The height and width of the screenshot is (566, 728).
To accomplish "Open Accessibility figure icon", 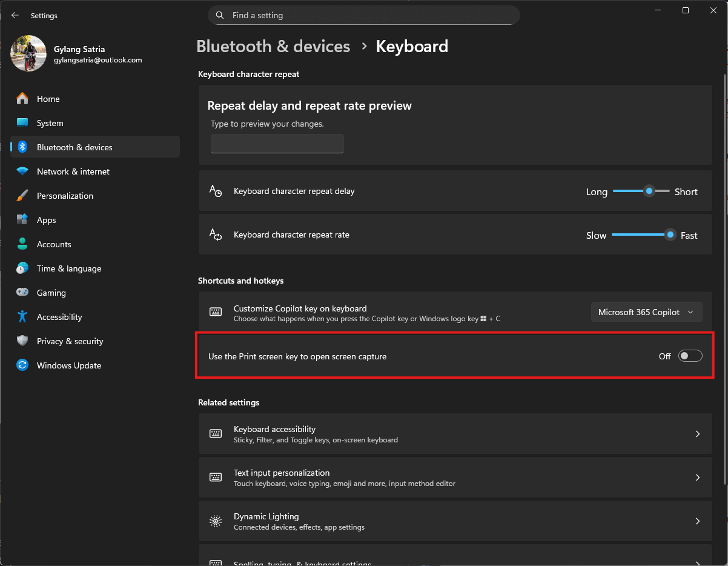I will [22, 317].
